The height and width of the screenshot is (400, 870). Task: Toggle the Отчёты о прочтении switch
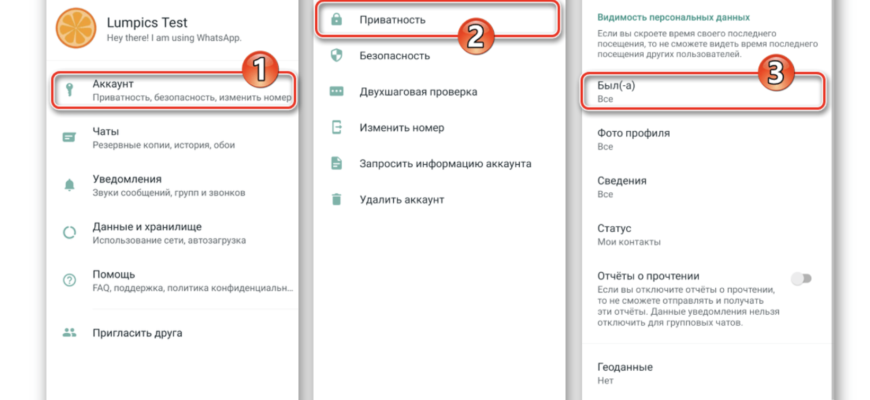coord(801,279)
